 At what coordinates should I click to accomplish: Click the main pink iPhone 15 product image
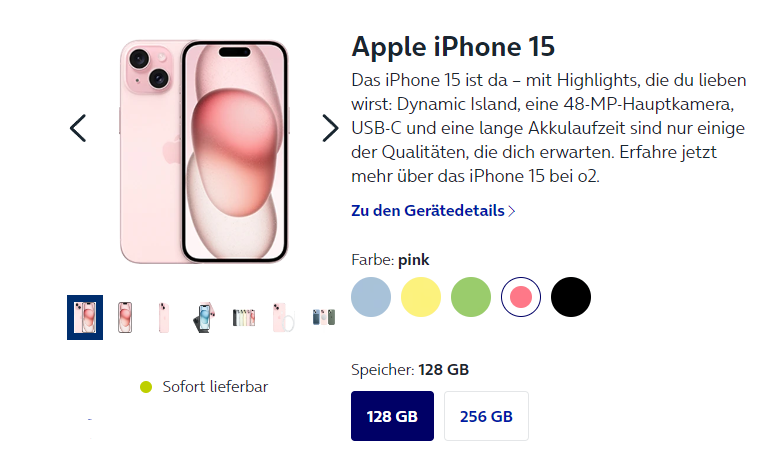(x=204, y=152)
